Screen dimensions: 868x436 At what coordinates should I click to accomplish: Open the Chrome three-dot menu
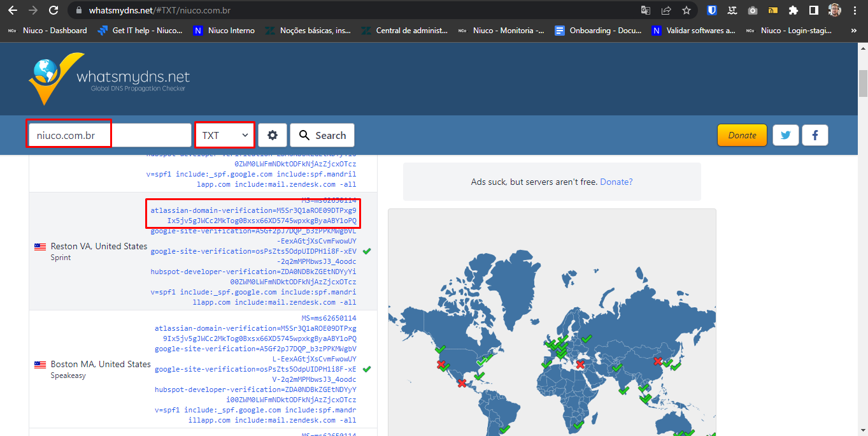855,10
